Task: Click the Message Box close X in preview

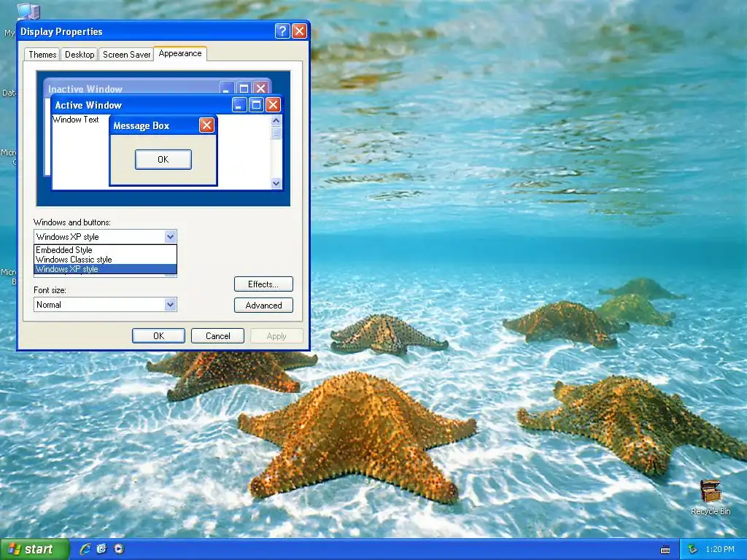Action: 206,125
